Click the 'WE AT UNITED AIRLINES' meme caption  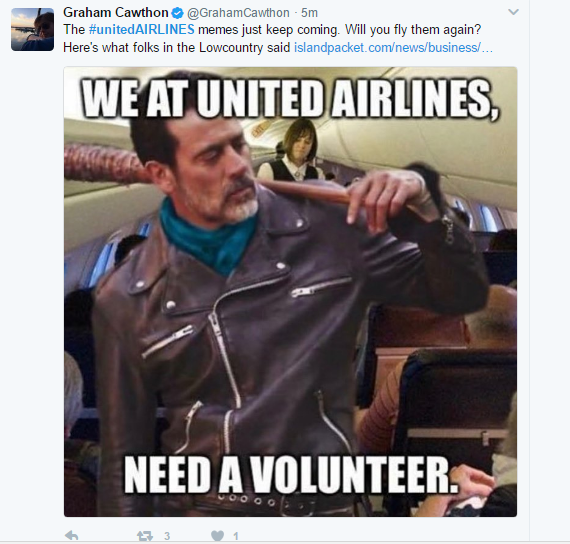(x=290, y=99)
